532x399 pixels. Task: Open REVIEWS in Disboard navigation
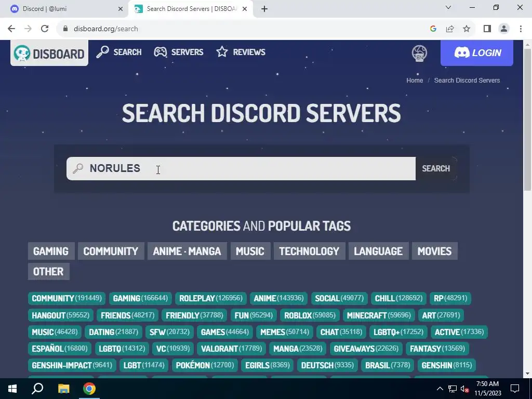241,52
